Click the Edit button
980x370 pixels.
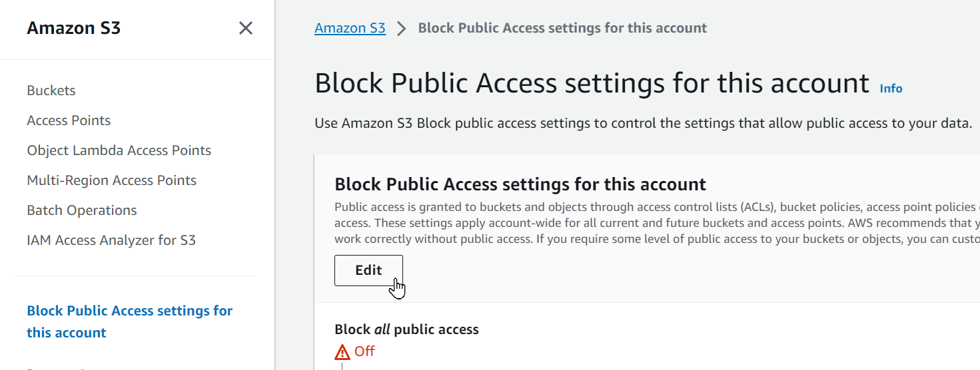[368, 270]
